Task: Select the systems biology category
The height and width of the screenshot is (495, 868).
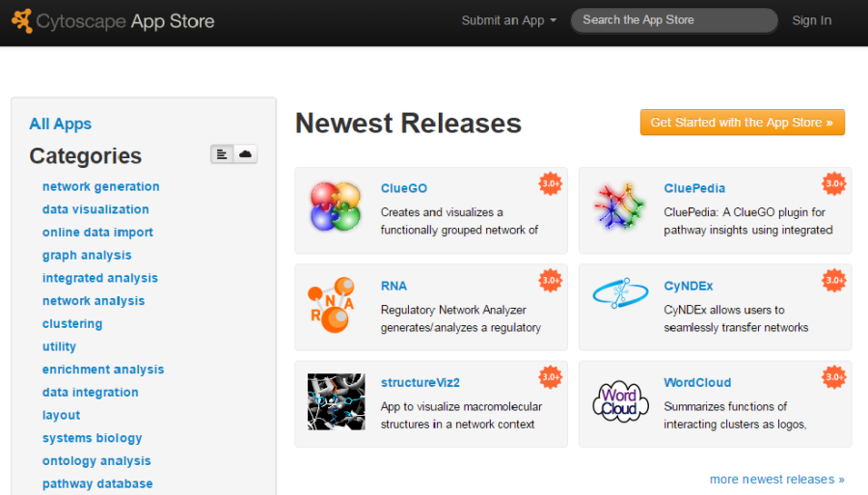Action: pos(92,438)
